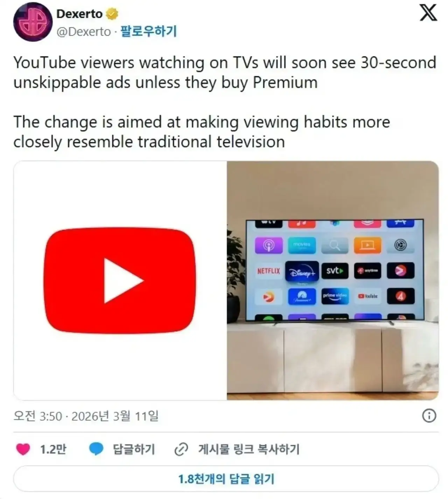Open the @Dexerto handle
This screenshot has height=499, width=448.
[84, 32]
